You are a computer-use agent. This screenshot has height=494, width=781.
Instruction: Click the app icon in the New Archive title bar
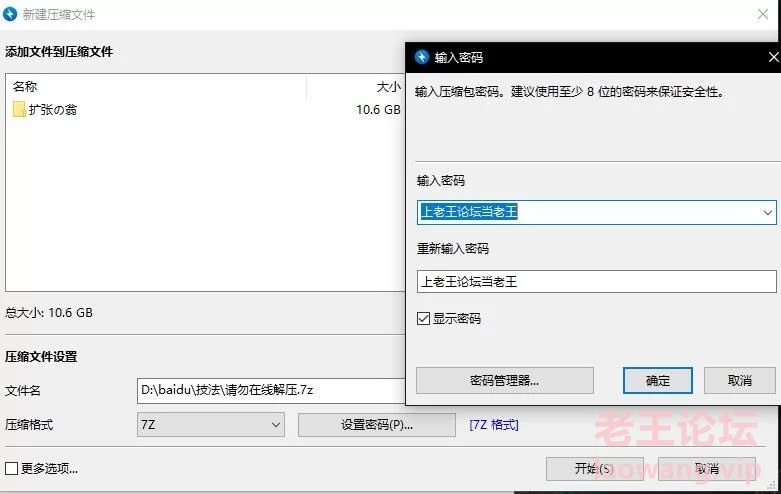tap(10, 14)
